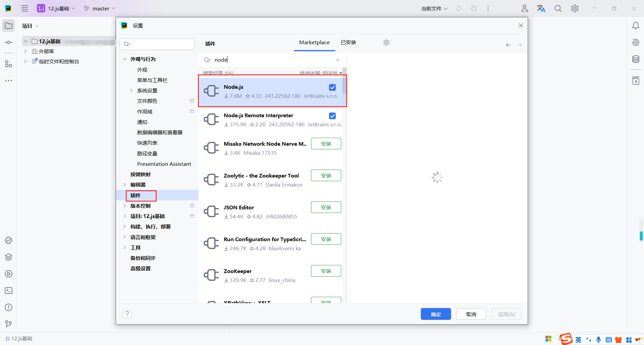Confirm settings with the 确定 button
The width and height of the screenshot is (644, 345).
[436, 314]
